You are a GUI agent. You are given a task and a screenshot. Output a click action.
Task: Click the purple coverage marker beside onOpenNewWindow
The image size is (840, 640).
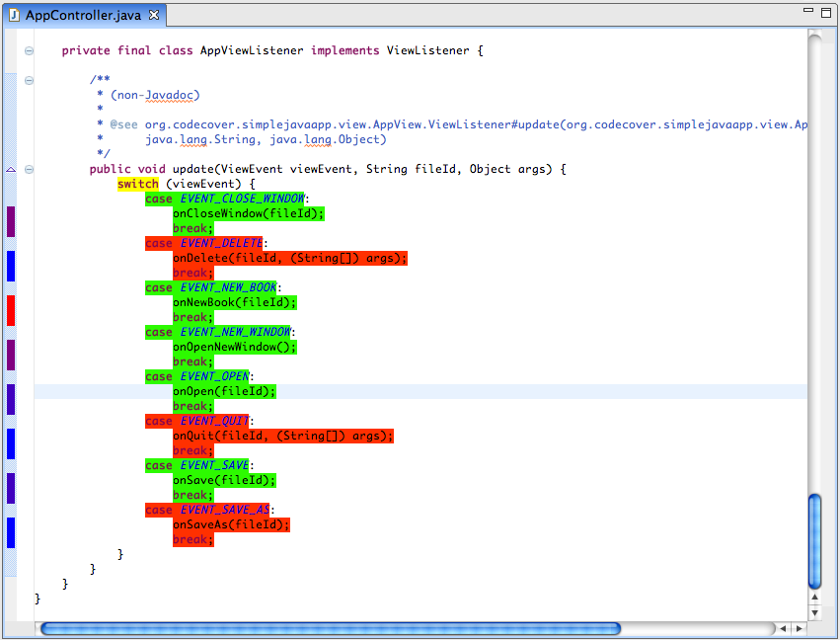[11, 355]
